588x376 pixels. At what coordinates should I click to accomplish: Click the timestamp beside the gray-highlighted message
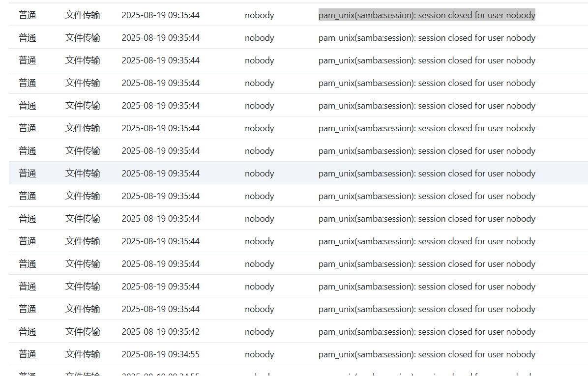click(160, 15)
